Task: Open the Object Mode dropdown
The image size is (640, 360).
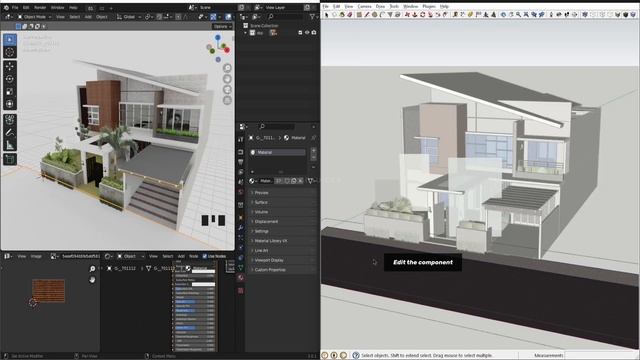Action: click(34, 17)
